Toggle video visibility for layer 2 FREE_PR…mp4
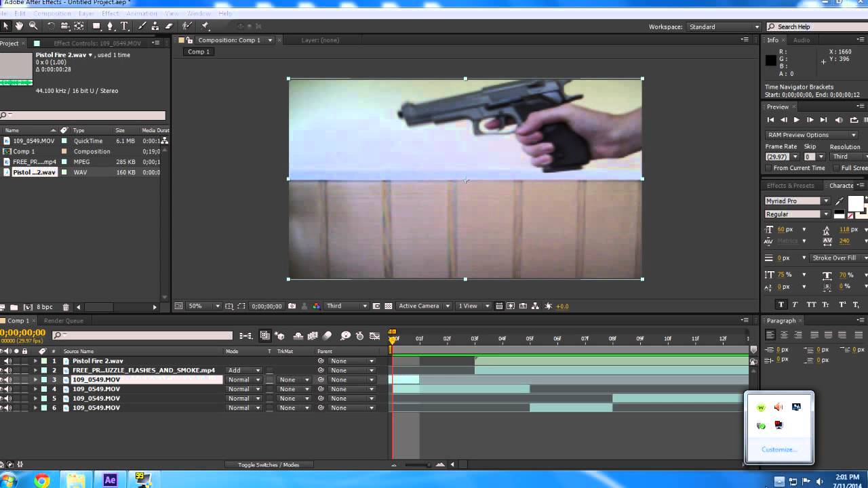Image resolution: width=868 pixels, height=488 pixels. coord(2,370)
